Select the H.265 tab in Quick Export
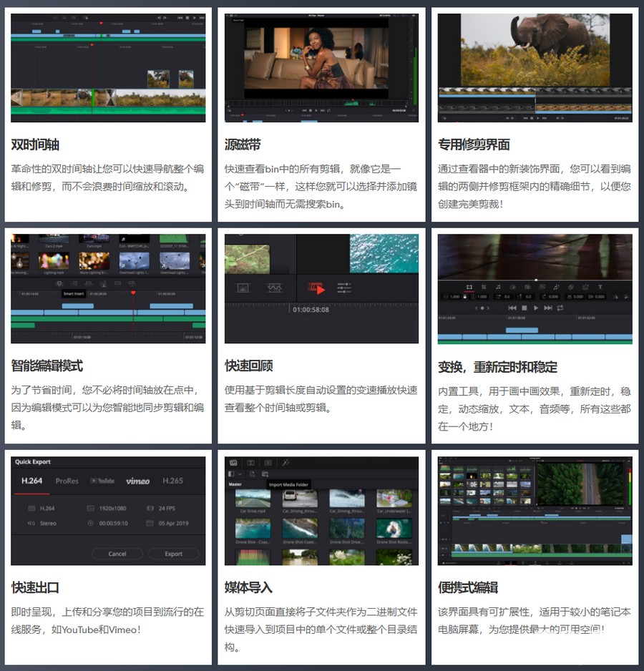Image resolution: width=644 pixels, height=671 pixels. tap(172, 481)
